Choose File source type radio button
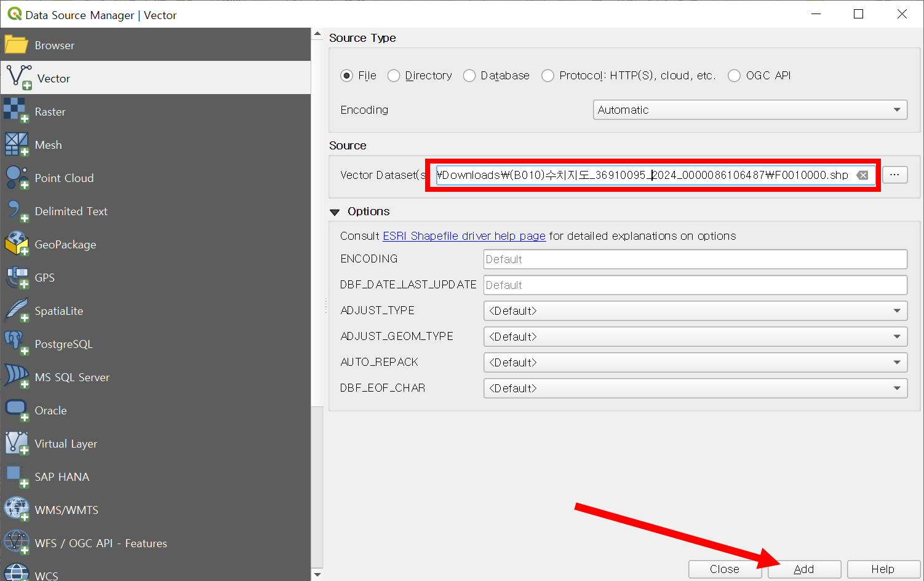924x581 pixels. click(x=347, y=76)
